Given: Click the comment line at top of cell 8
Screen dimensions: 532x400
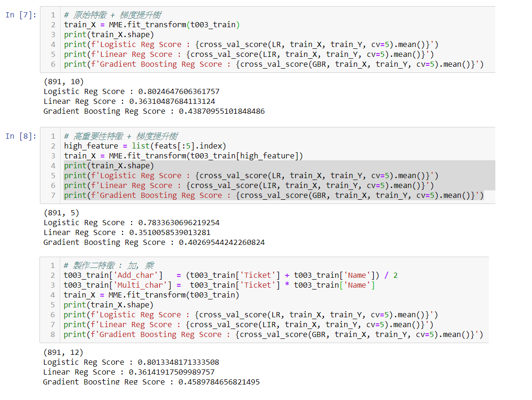Looking at the screenshot, I should (x=121, y=136).
